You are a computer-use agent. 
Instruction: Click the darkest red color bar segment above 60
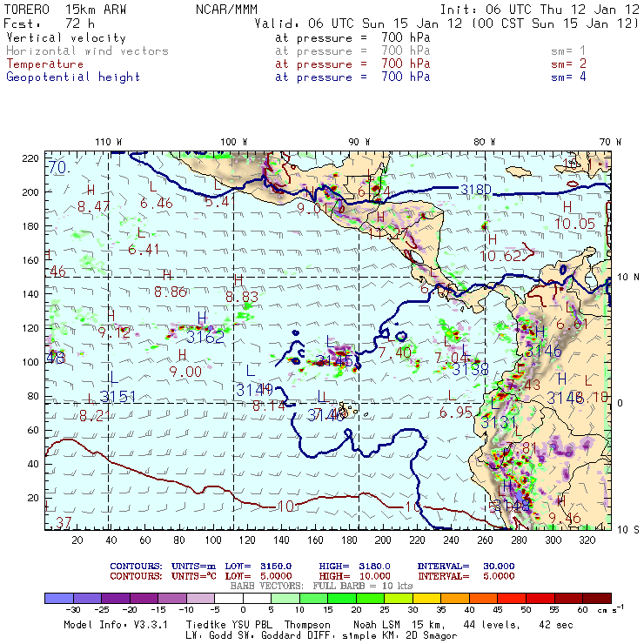tap(597, 599)
